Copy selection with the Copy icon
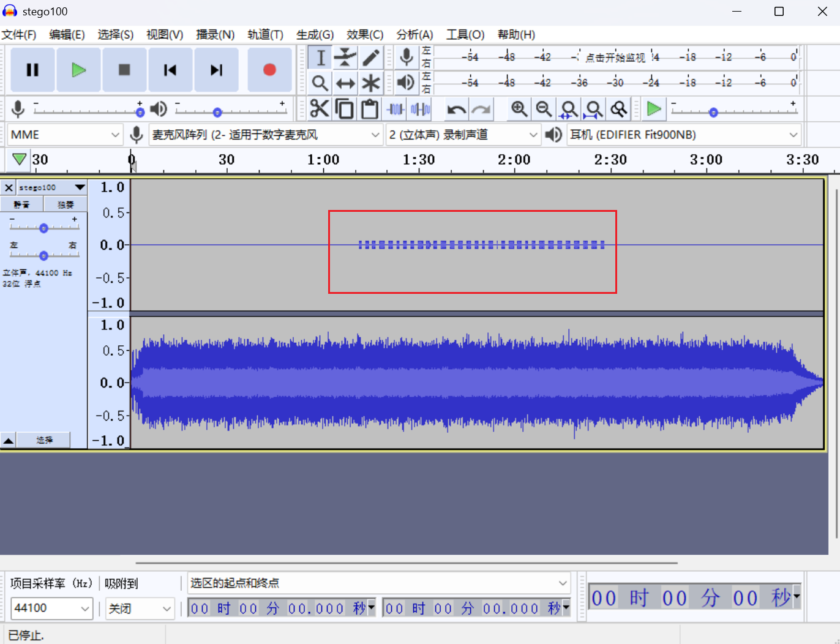 click(x=345, y=109)
